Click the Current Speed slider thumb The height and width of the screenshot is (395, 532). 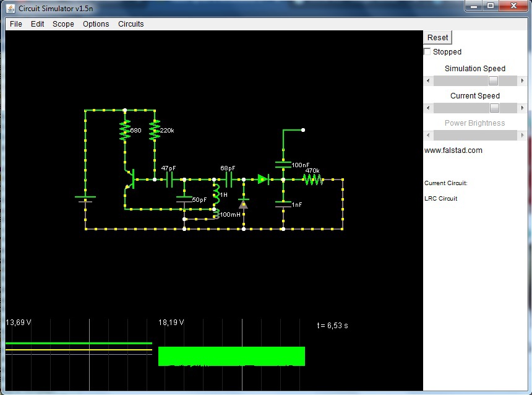495,108
